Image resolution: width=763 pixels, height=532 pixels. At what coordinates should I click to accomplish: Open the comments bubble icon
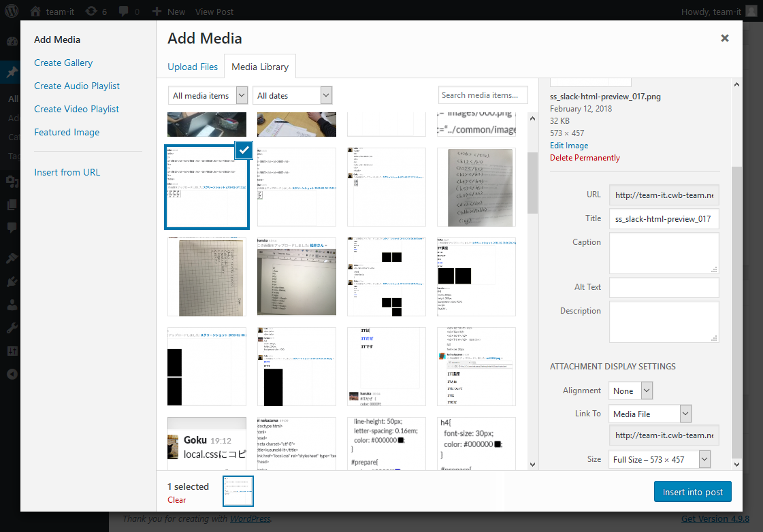click(x=125, y=12)
